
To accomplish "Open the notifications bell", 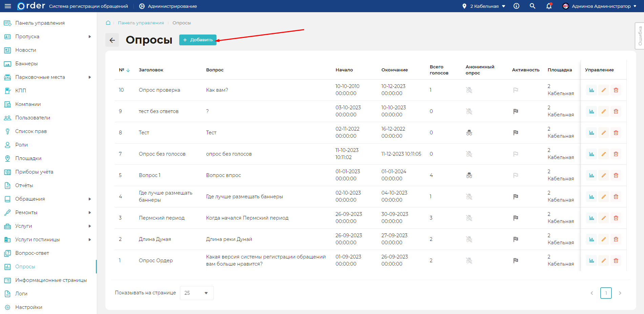I will click(549, 6).
